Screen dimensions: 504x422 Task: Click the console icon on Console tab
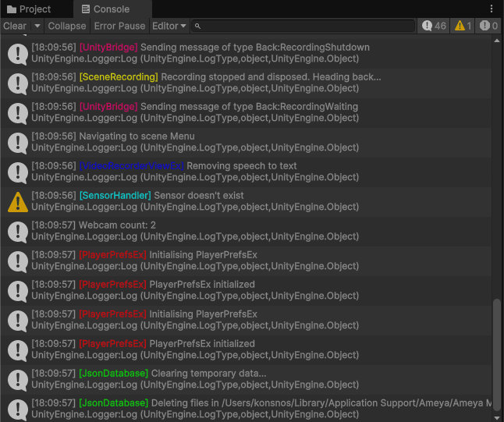pos(86,9)
